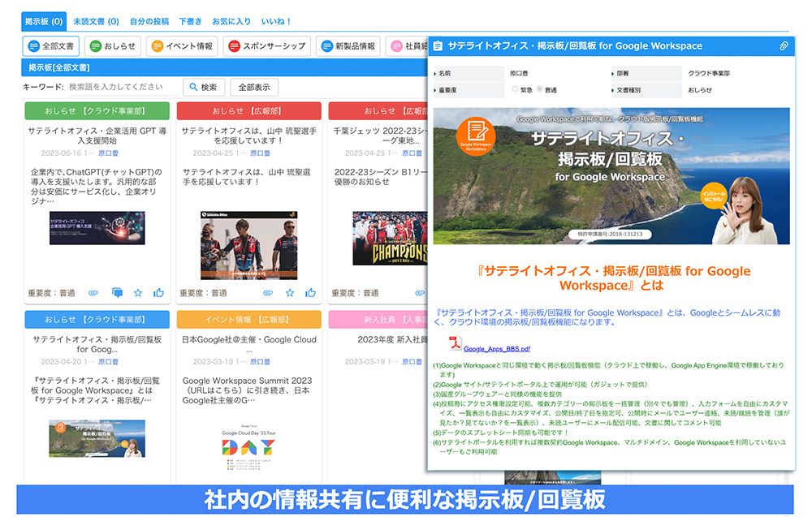Filter by イベント情報 category button

pyautogui.click(x=182, y=46)
